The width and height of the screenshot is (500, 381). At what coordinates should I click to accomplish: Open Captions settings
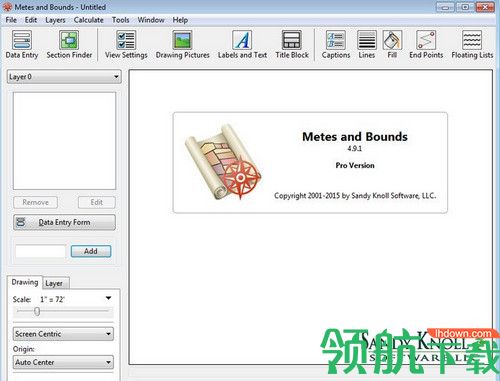pos(336,44)
